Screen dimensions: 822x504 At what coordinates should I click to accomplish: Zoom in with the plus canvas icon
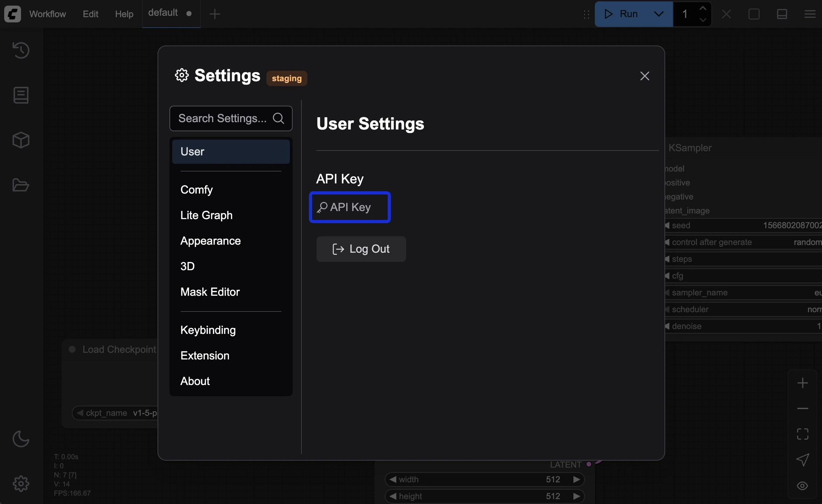click(802, 383)
